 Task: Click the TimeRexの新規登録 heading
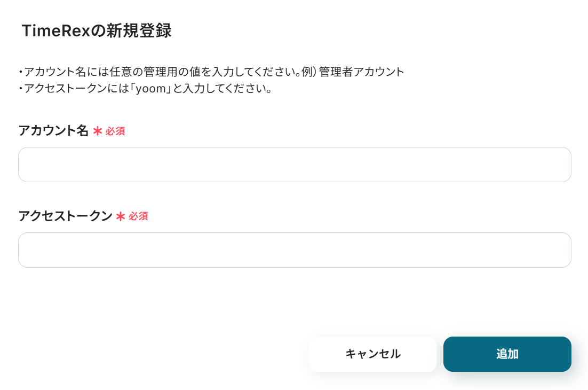(x=97, y=31)
